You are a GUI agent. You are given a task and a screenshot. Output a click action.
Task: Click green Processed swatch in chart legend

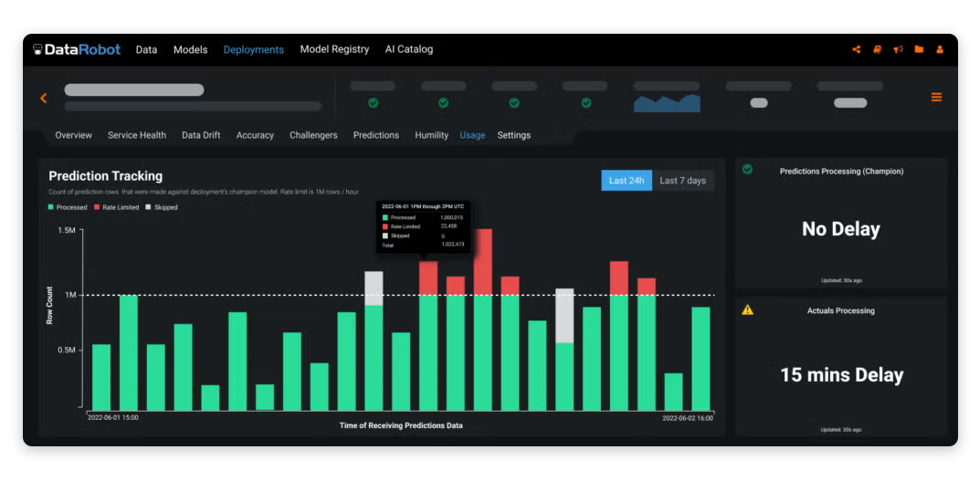50,207
